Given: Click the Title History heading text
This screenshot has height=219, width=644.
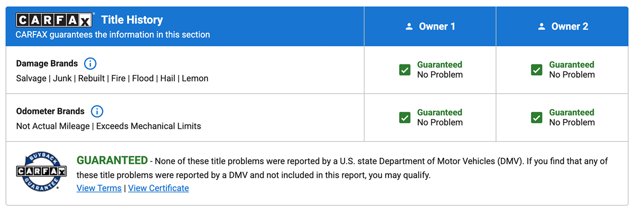Looking at the screenshot, I should pos(132,20).
